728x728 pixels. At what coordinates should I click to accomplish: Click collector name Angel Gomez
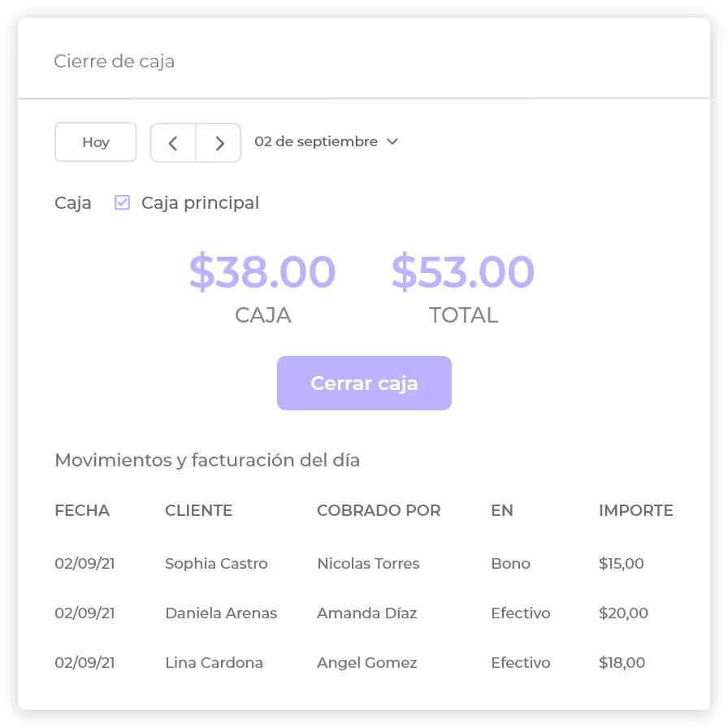[x=366, y=663]
